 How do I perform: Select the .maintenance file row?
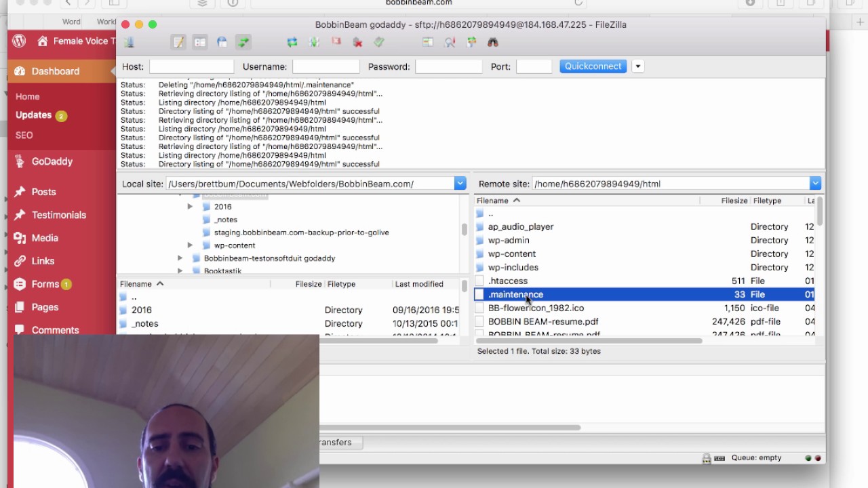pos(644,295)
